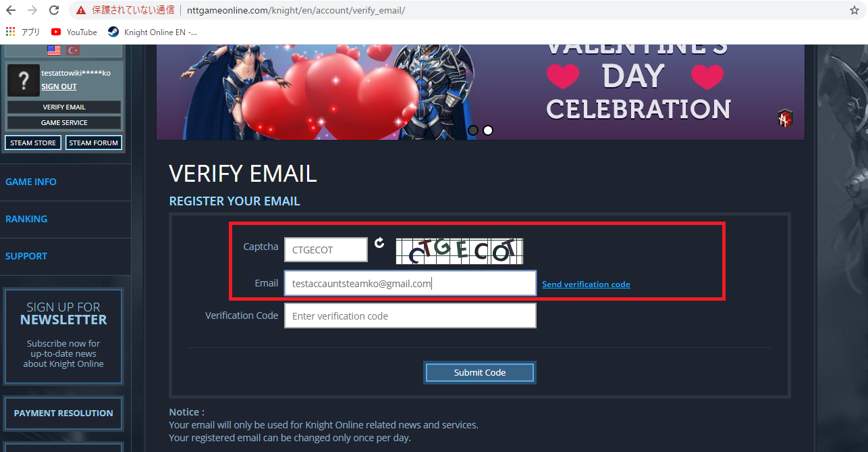Open the RANKING menu section
The width and height of the screenshot is (868, 452).
click(26, 219)
